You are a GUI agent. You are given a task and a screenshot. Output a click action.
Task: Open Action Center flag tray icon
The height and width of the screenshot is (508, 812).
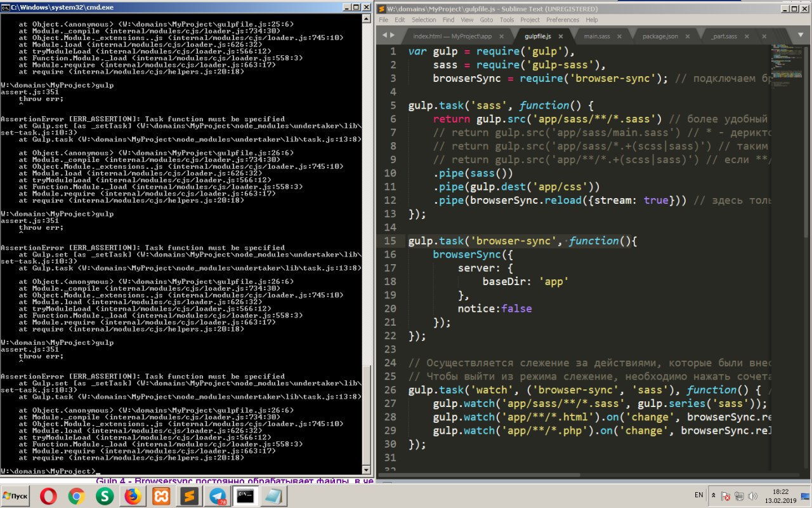pos(726,496)
